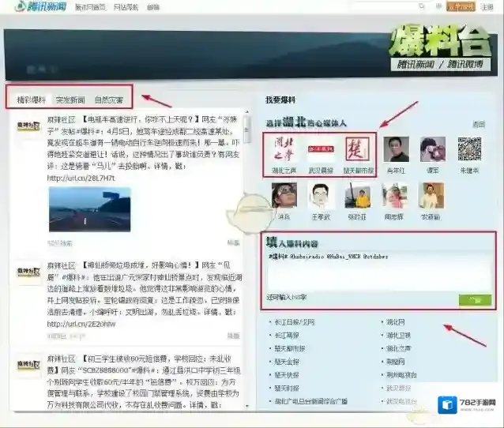Open 湖北之声 link in bottom list
Image resolution: width=504 pixels, height=428 pixels.
click(398, 348)
